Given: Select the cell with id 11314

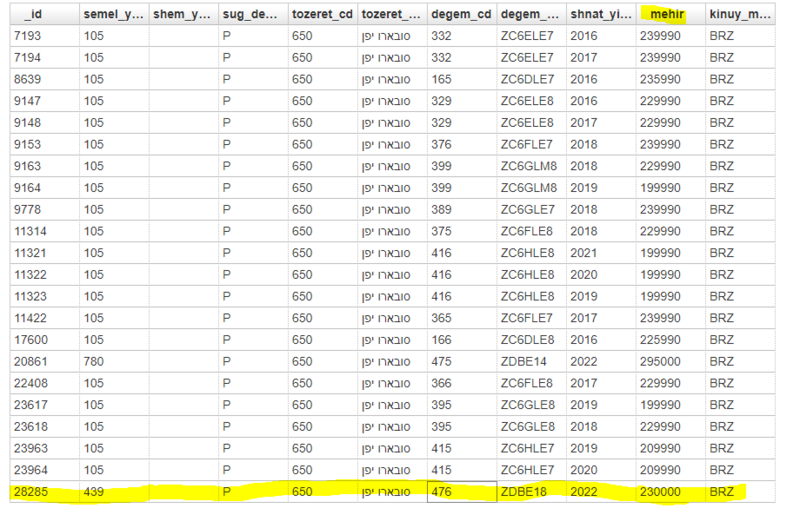Looking at the screenshot, I should tap(44, 231).
